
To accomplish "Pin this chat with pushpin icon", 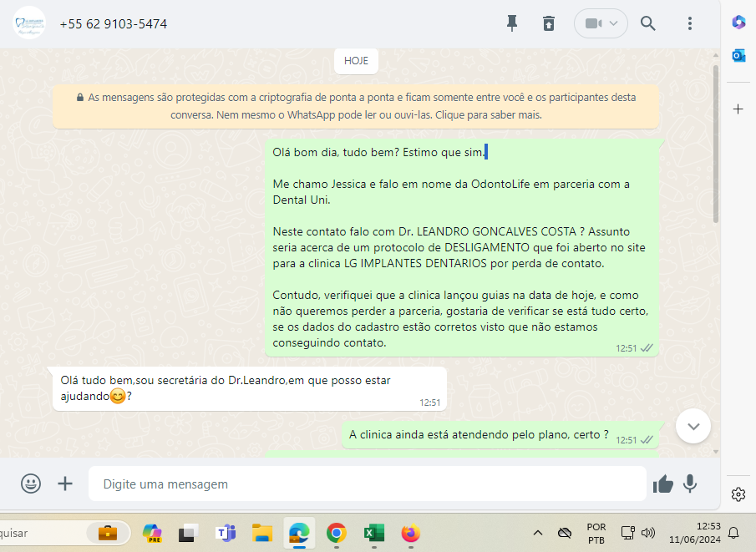I will click(x=512, y=23).
